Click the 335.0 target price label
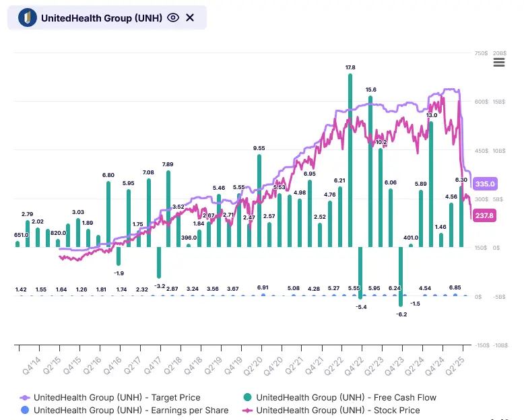This screenshot has width=524, height=420. [x=485, y=184]
